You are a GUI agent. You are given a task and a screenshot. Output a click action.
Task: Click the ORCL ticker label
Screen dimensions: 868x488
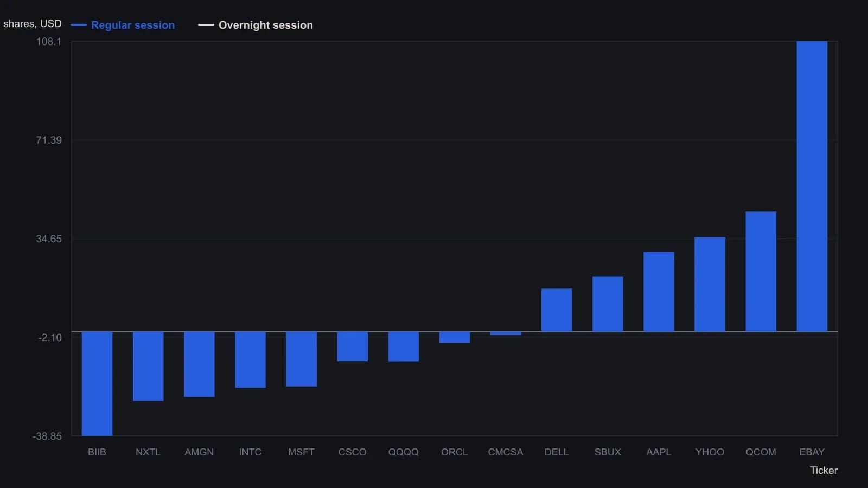[x=455, y=452]
